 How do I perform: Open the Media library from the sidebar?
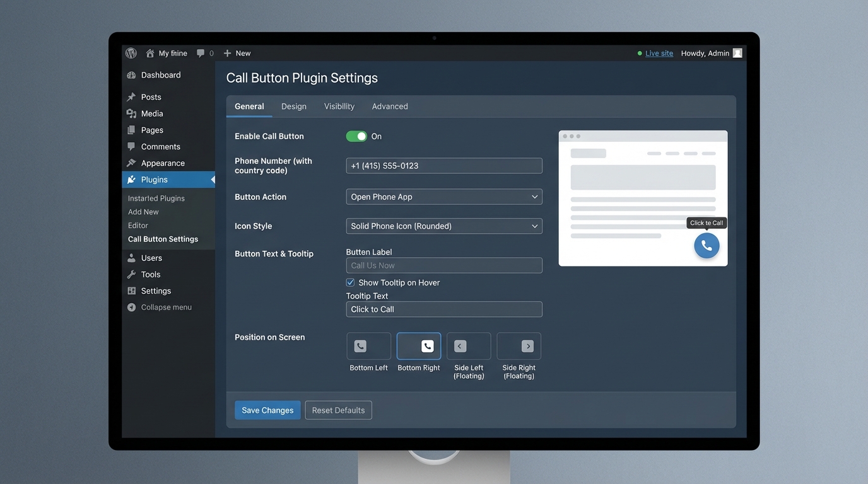132,114
